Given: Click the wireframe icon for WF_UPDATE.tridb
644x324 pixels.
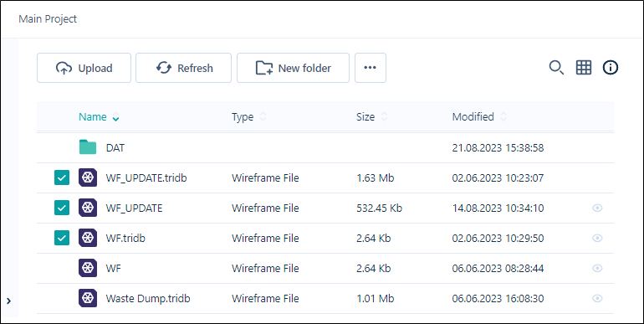Looking at the screenshot, I should (88, 178).
